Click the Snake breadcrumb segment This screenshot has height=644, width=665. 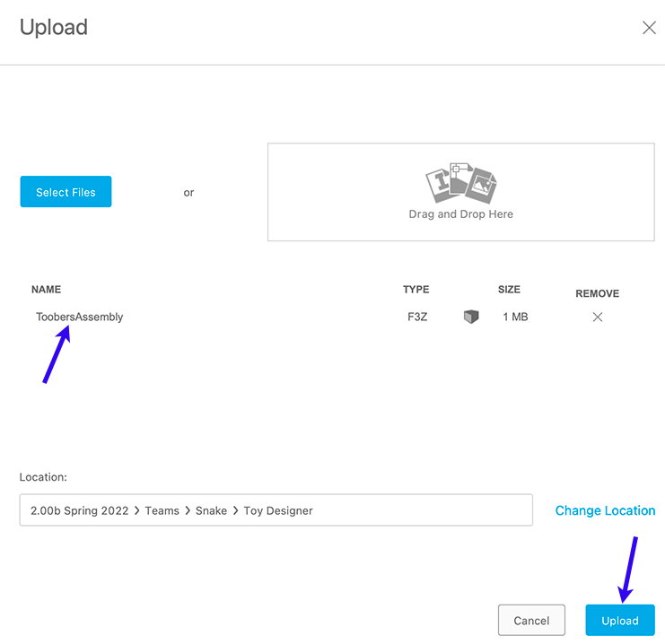pos(213,510)
